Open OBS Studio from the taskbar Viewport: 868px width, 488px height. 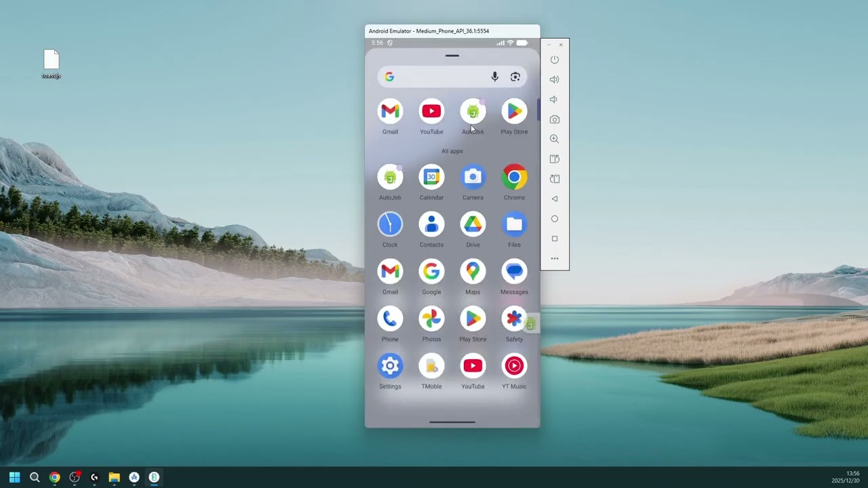(75, 477)
